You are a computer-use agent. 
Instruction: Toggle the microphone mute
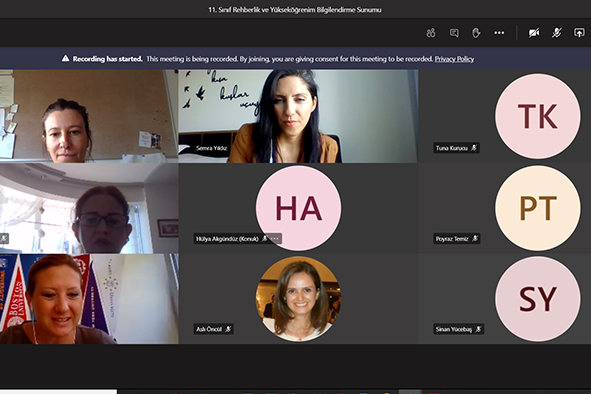557,33
